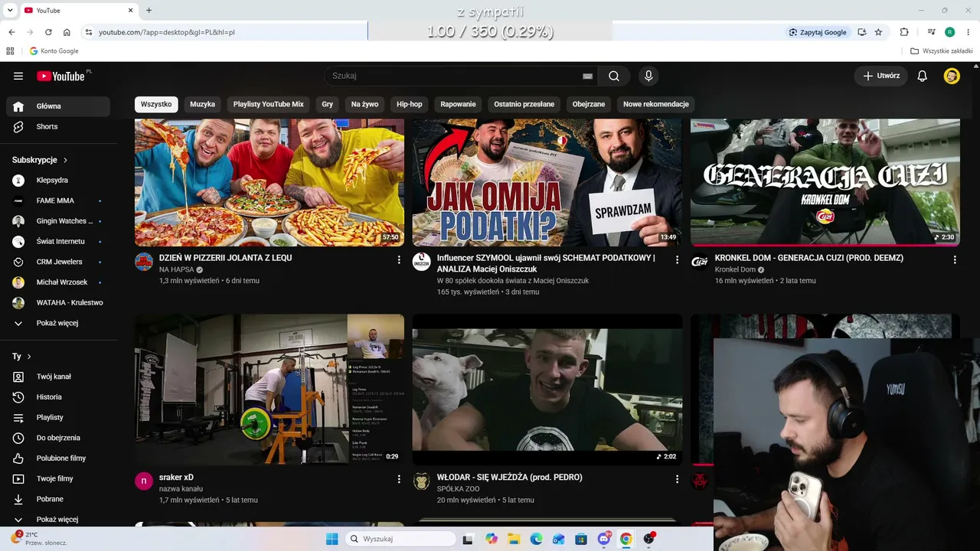980x551 pixels.
Task: Open the YouTube account avatar menu
Action: (x=952, y=76)
